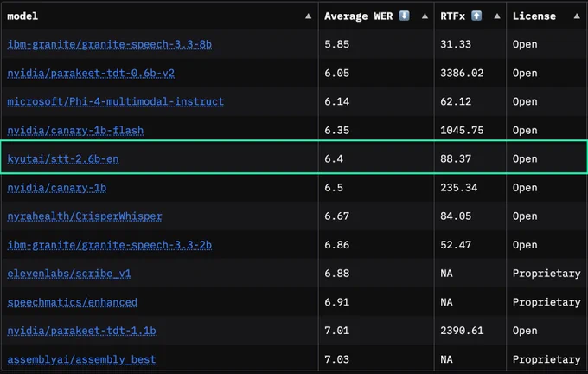Open nvidia/canary-1b model link
The width and height of the screenshot is (588, 374).
56,188
